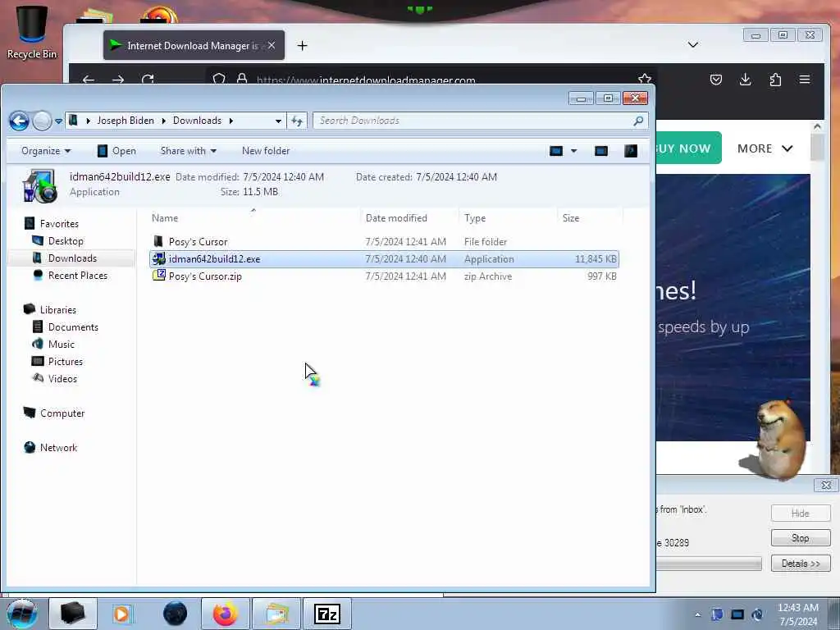Image resolution: width=840 pixels, height=630 pixels.
Task: Click media player icon in the taskbar
Action: click(121, 614)
